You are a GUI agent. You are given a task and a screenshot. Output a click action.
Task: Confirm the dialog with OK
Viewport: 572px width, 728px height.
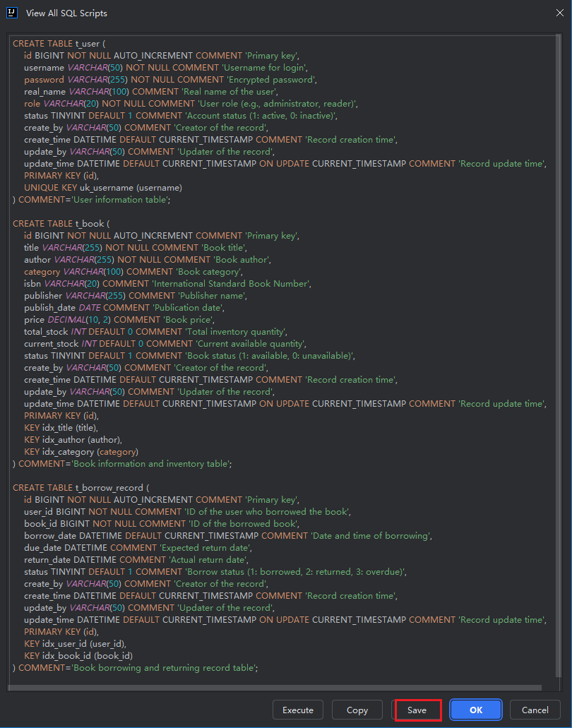pos(476,710)
